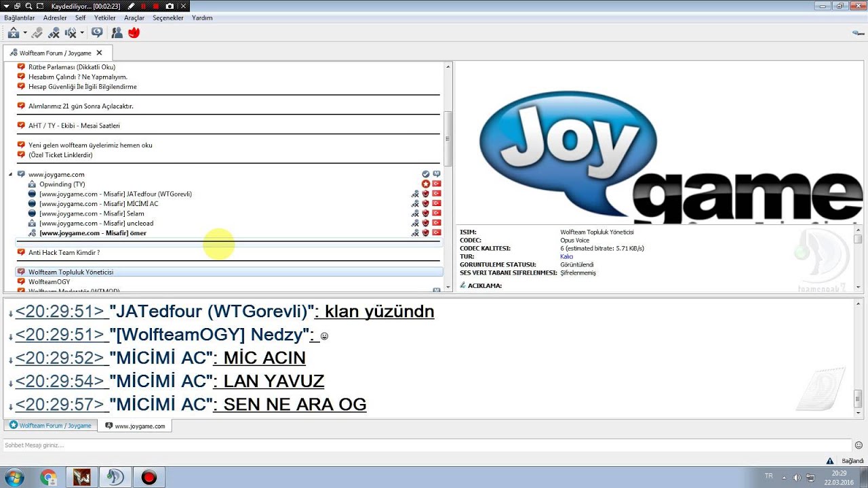The width and height of the screenshot is (868, 488).
Task: Select channel Hesap Güvenliği İle İlgili Bilgilendirme
Action: [82, 87]
